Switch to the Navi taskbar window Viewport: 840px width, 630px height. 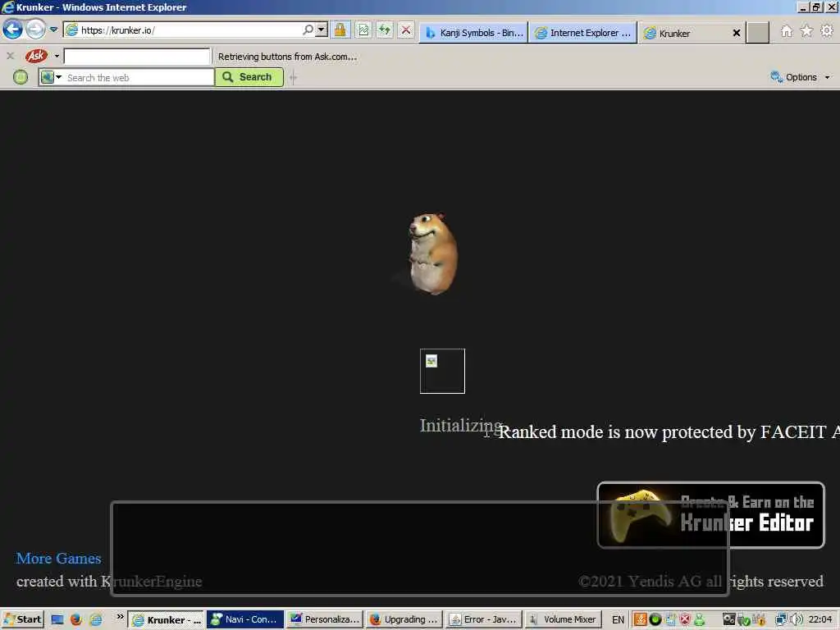click(x=245, y=619)
